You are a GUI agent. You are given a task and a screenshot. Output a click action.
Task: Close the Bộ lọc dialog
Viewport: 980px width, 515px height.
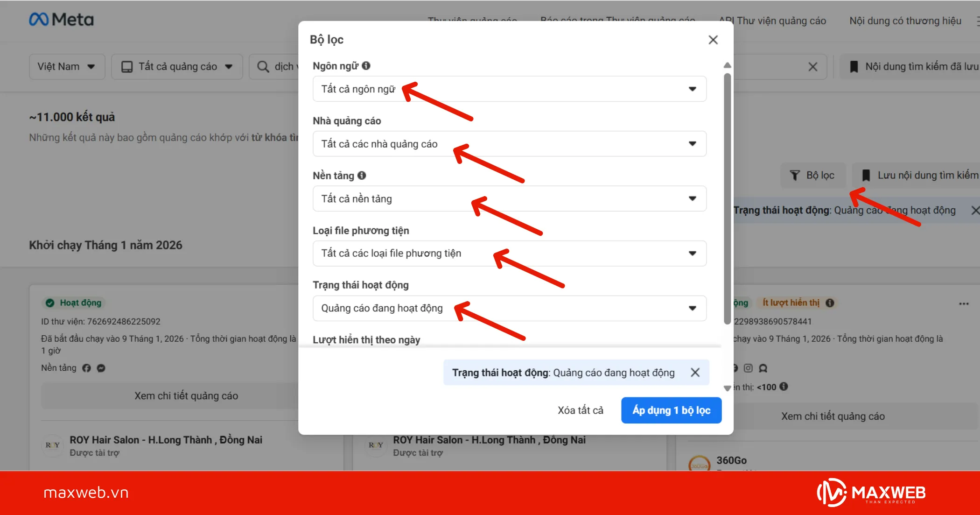(713, 40)
